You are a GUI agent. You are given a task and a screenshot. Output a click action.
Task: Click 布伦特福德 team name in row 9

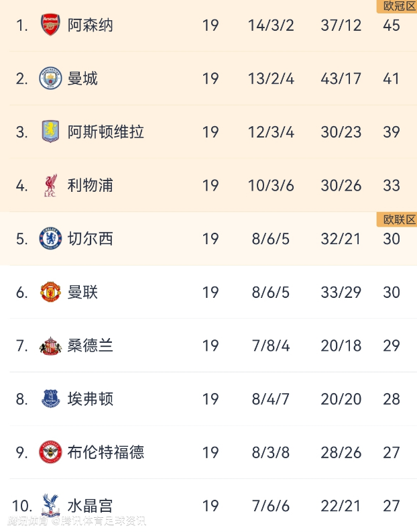click(x=105, y=452)
